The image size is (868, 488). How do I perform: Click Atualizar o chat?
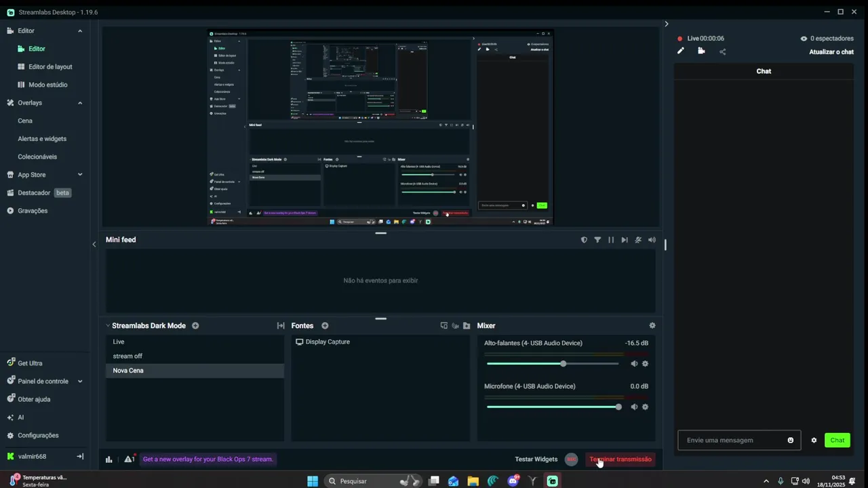pyautogui.click(x=831, y=52)
